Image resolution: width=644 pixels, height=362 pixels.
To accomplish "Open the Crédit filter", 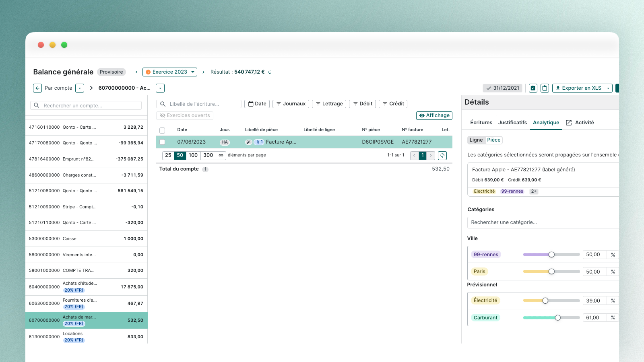I will [393, 104].
